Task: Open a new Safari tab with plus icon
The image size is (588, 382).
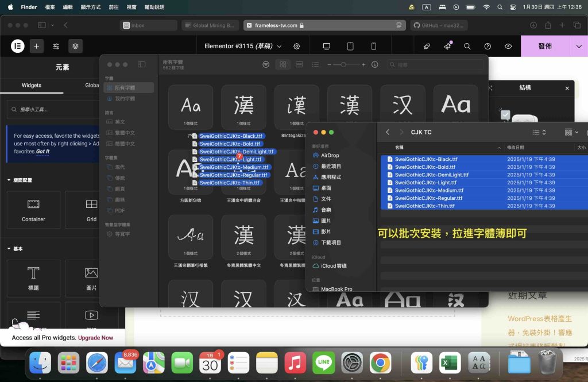Action: (562, 25)
